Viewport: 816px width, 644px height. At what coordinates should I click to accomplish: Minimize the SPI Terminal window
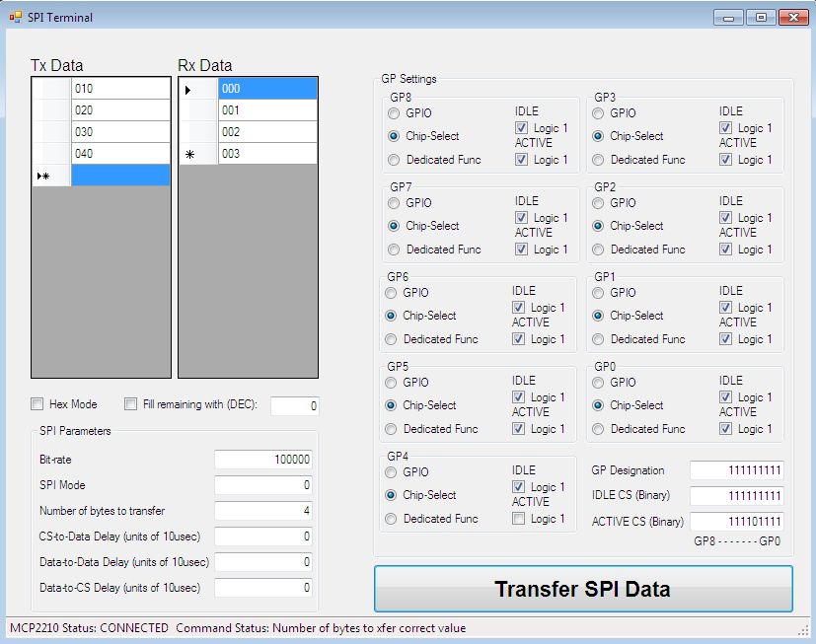point(728,18)
